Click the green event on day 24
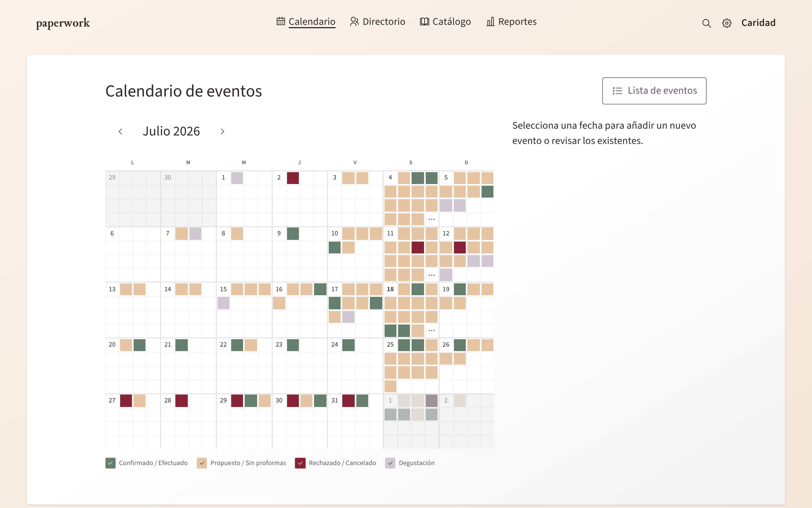 (348, 345)
